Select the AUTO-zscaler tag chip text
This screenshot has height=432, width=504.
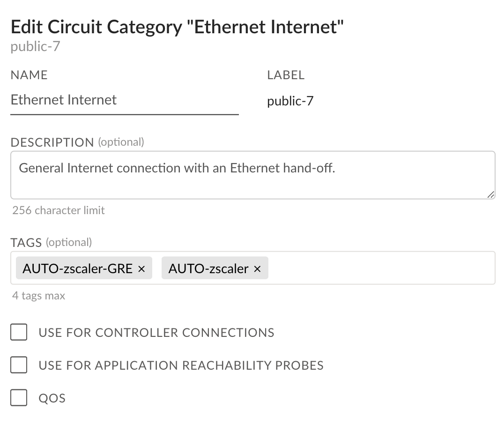[208, 269]
